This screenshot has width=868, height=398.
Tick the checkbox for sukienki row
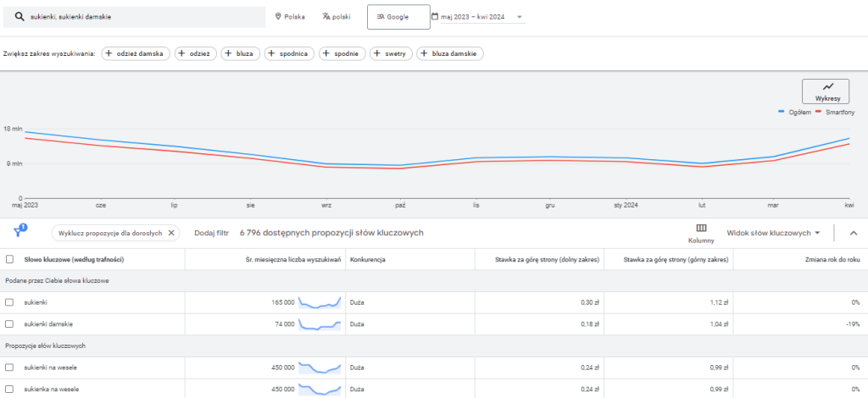[9, 302]
